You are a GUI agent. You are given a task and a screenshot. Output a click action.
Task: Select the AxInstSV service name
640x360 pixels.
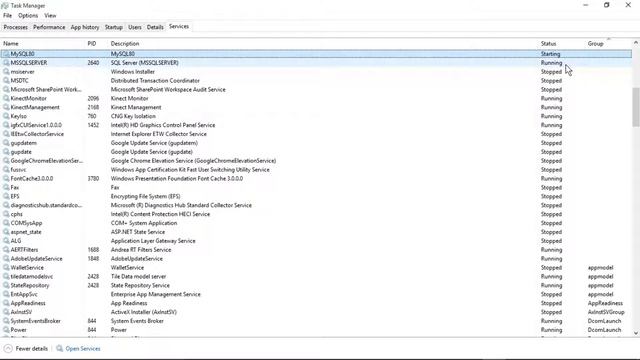(21, 312)
